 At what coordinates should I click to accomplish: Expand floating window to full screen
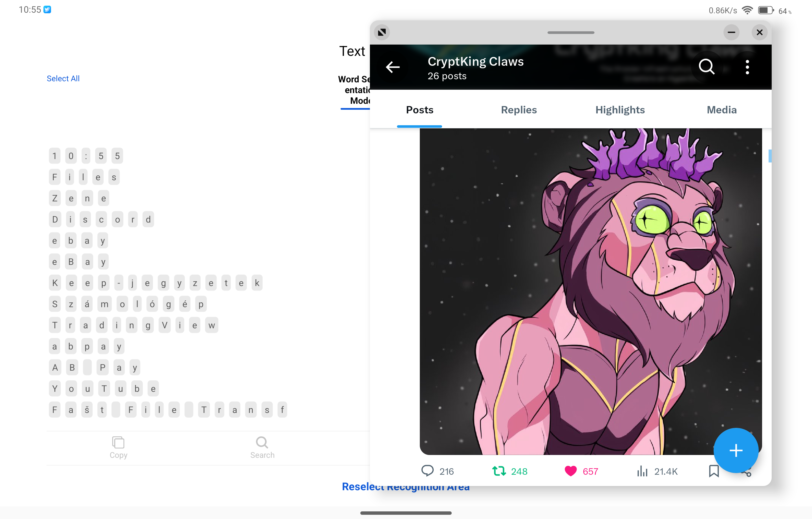[382, 32]
